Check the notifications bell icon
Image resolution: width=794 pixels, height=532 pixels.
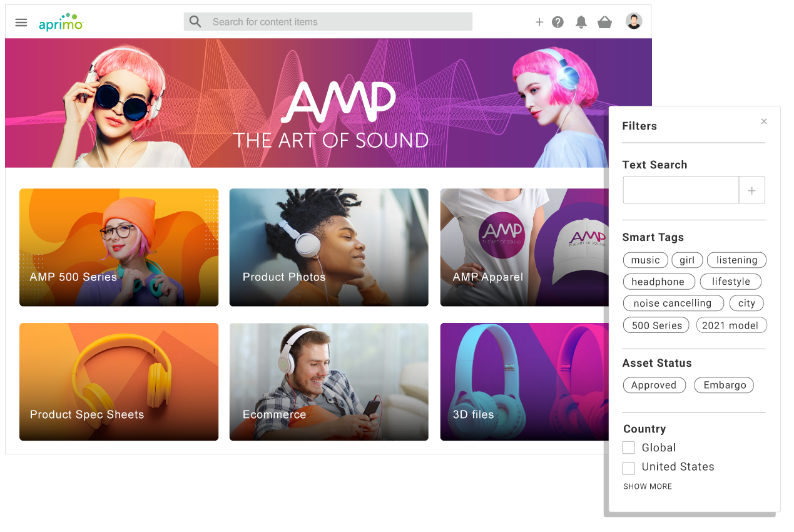(581, 21)
